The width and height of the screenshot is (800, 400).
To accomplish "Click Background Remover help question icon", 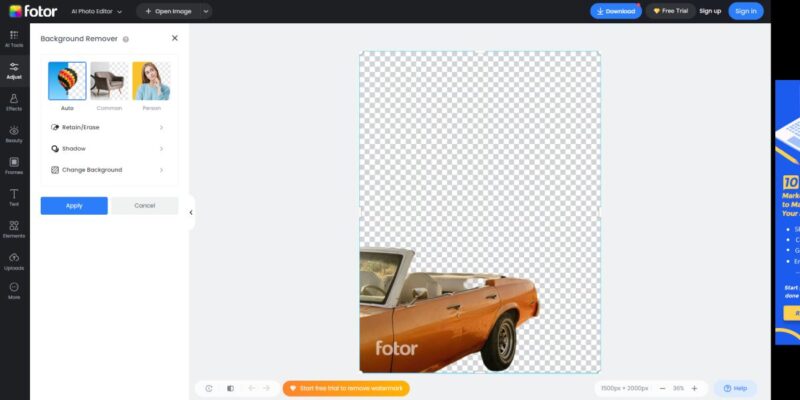I will [126, 39].
